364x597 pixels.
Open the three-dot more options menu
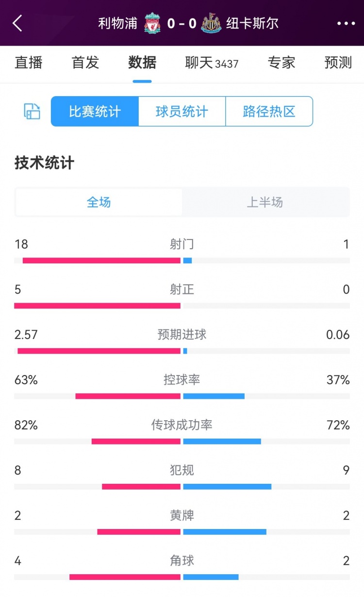pos(346,23)
